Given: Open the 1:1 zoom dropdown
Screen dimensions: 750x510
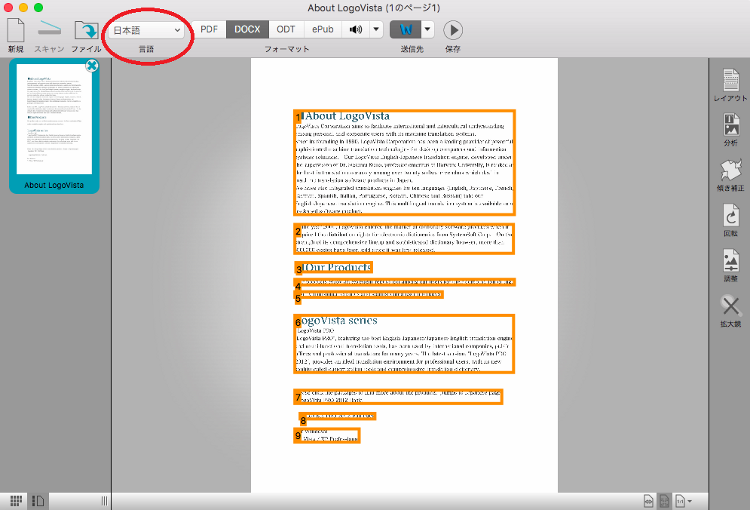Looking at the screenshot, I should point(684,501).
